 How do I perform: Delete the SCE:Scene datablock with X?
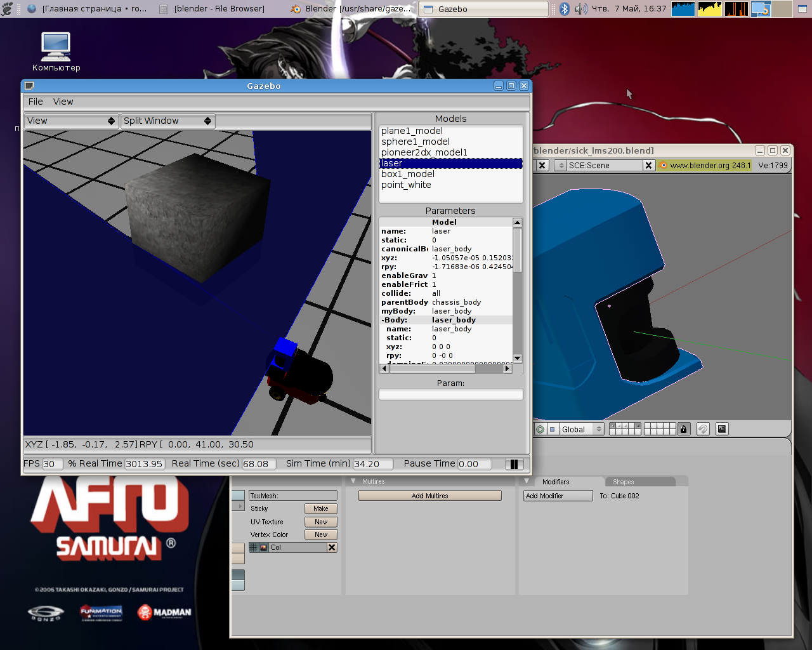pos(648,166)
